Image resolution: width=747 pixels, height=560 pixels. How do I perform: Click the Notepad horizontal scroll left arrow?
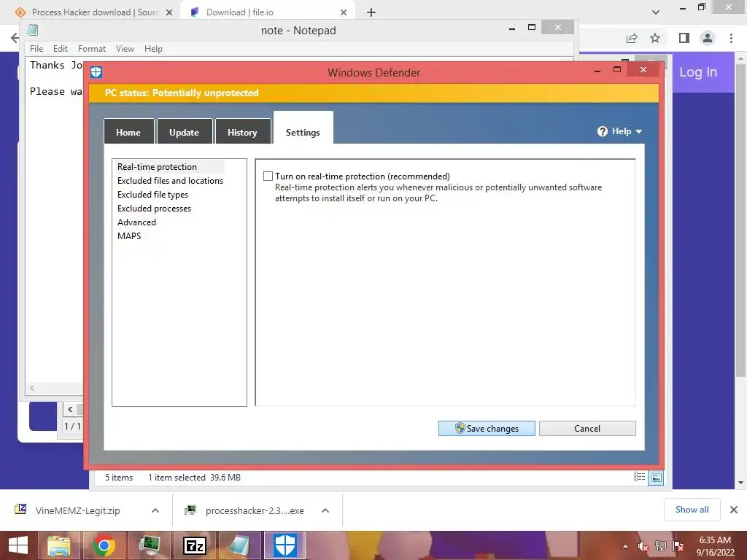32,388
